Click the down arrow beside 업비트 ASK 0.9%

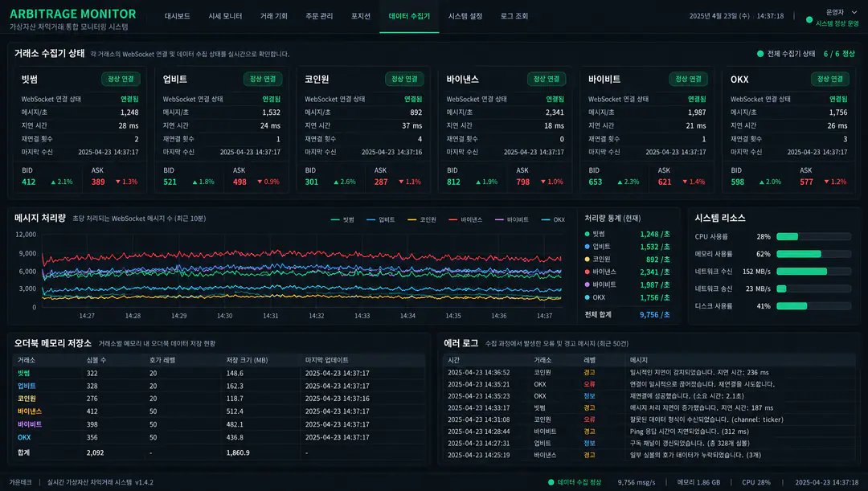[260, 182]
